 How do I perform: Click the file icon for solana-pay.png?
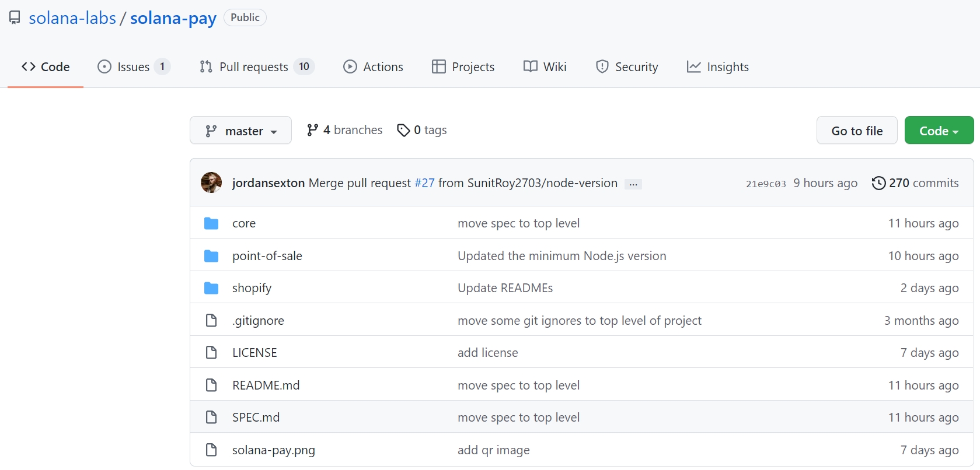point(211,450)
